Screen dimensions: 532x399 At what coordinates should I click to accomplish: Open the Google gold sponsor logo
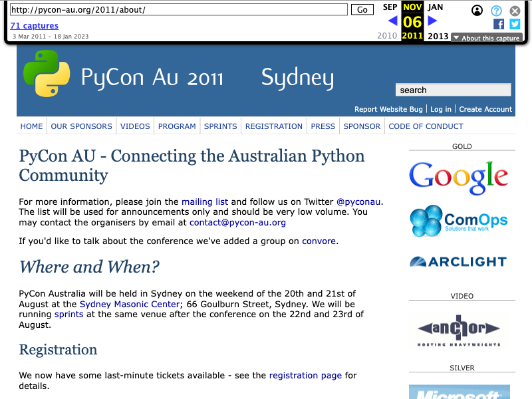tap(458, 178)
